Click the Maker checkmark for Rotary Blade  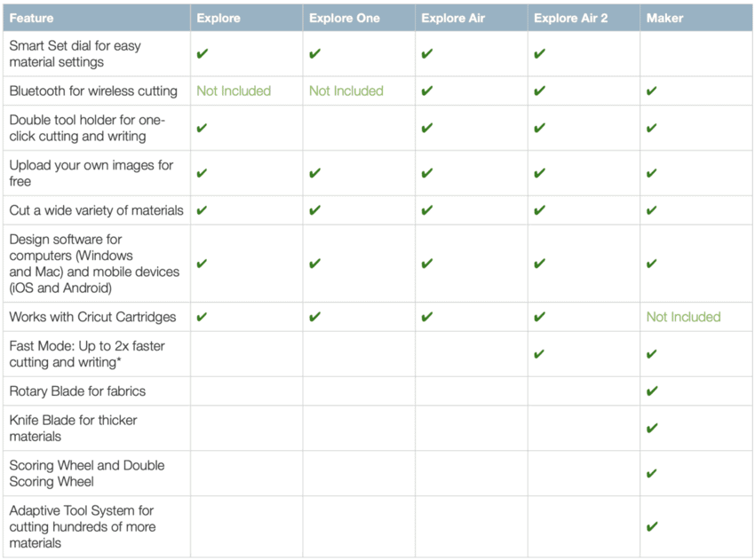(x=652, y=391)
